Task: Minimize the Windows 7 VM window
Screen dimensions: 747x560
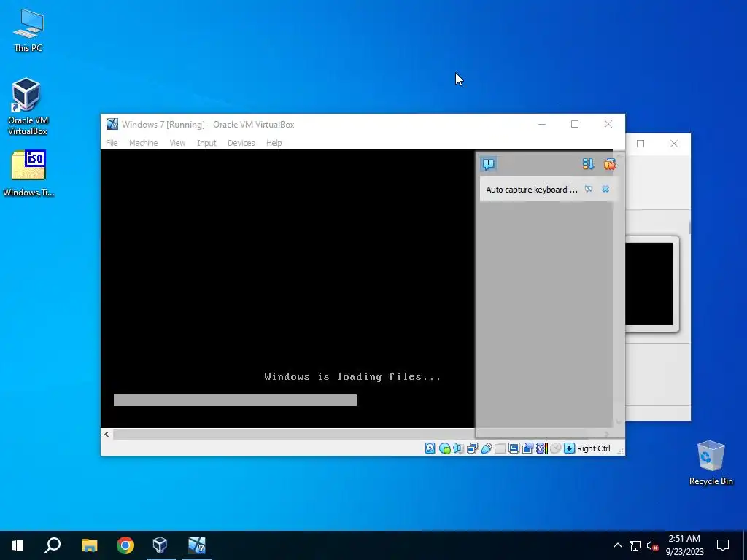Action: tap(542, 124)
